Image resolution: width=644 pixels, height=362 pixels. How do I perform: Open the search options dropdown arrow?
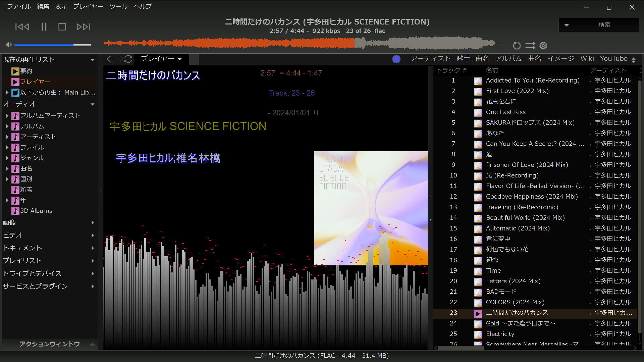(567, 25)
